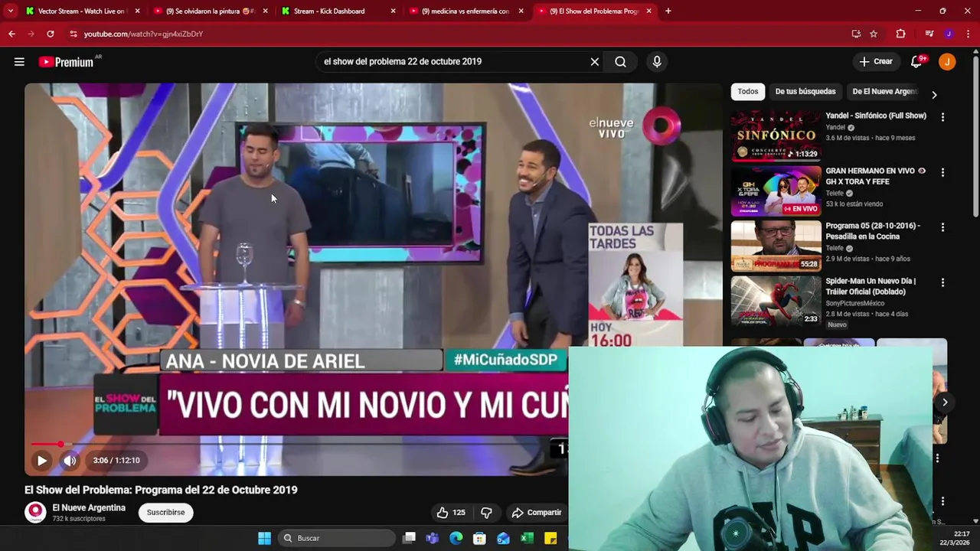Close the Vector Stream tab
This screenshot has height=551, width=980.
pyautogui.click(x=138, y=11)
